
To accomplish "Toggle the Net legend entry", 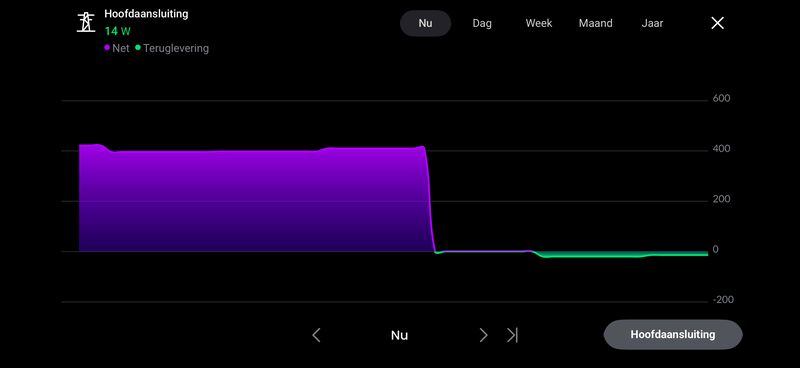I will [x=117, y=48].
